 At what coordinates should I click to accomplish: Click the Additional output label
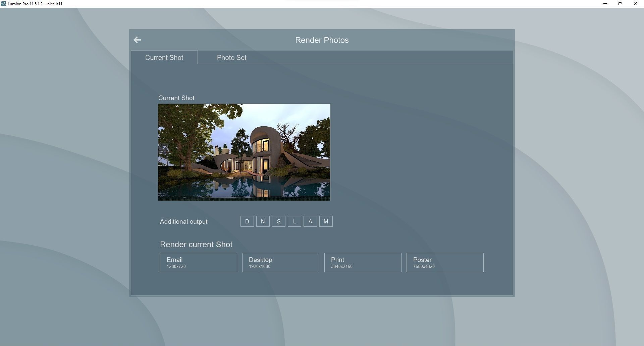tap(183, 222)
